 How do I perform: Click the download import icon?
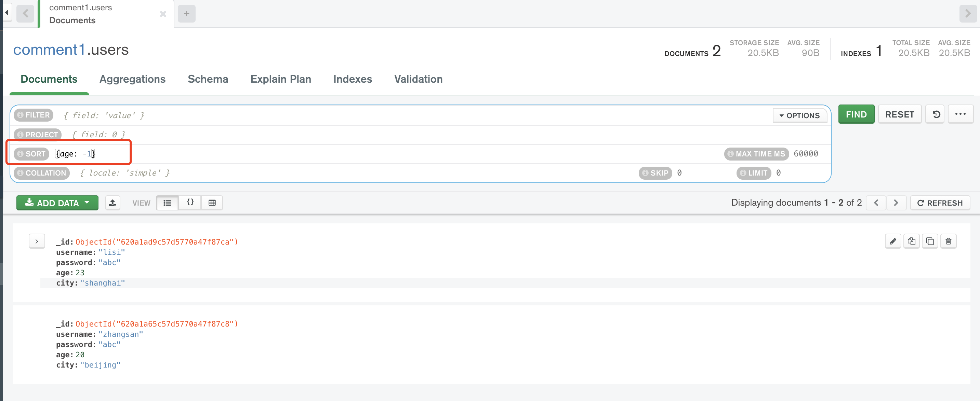pyautogui.click(x=112, y=202)
